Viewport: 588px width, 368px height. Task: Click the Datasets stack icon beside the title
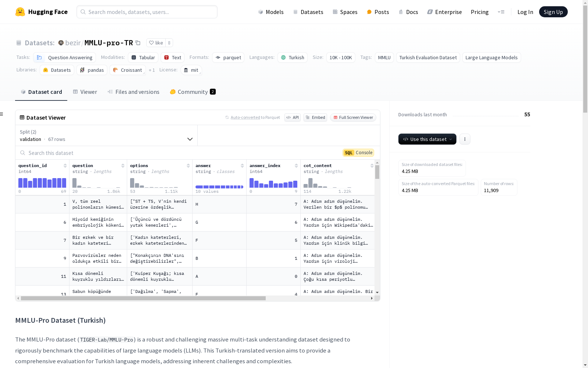click(x=19, y=43)
